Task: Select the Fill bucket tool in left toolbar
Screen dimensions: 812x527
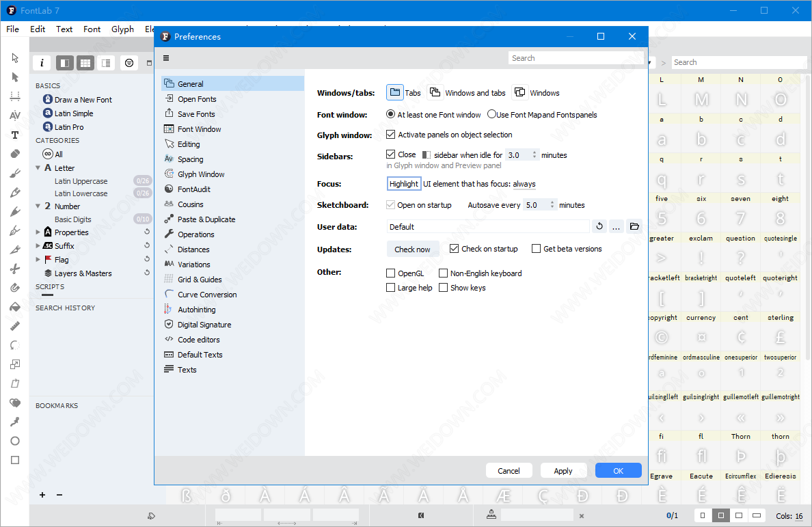Action: pos(15,307)
